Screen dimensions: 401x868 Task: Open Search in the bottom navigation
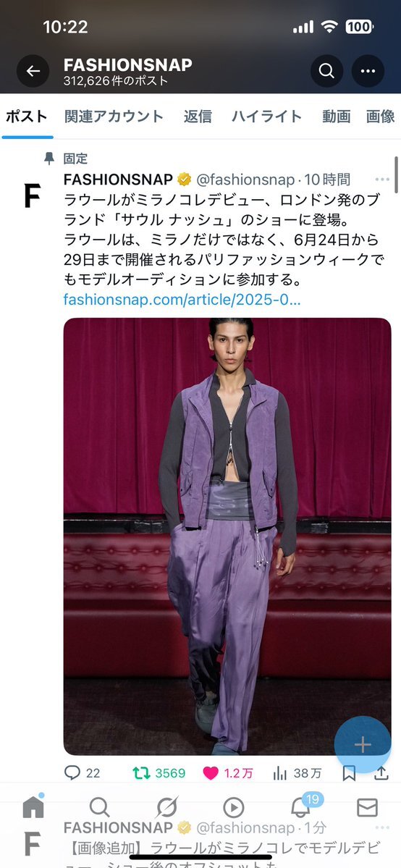point(100,808)
